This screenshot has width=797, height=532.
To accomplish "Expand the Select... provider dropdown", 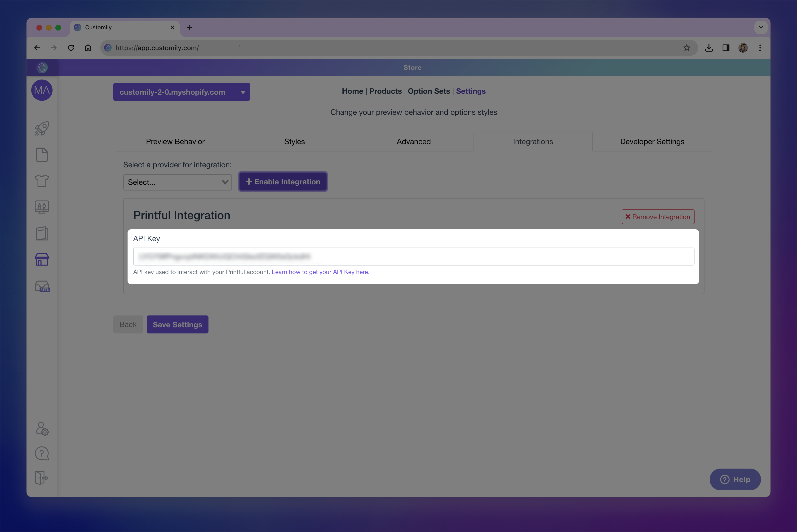I will coord(177,182).
